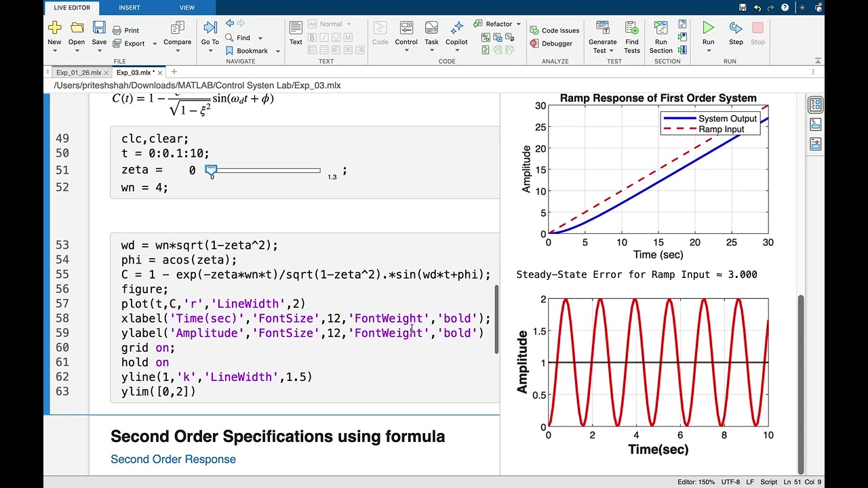Switch to output inline view
The height and width of the screenshot is (488, 868).
tap(815, 125)
